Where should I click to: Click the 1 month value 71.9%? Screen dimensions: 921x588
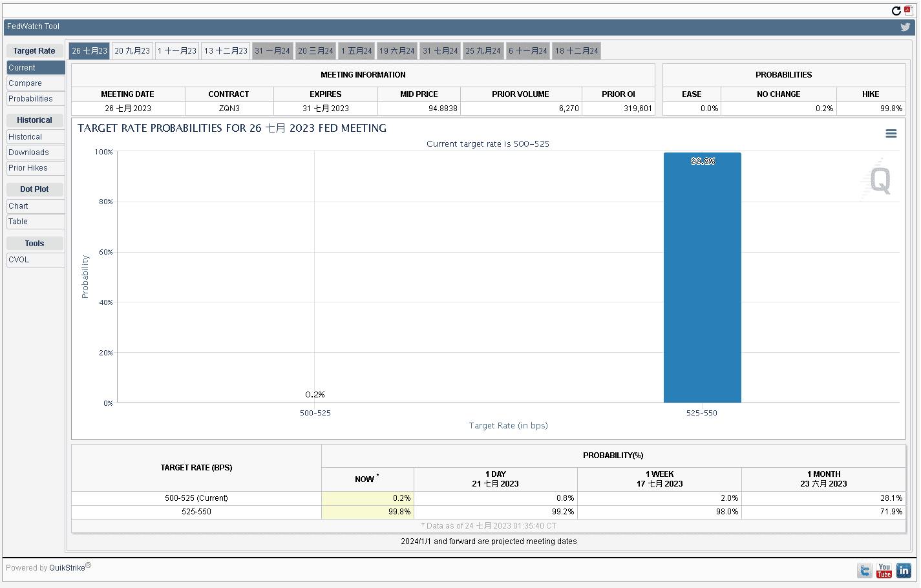(x=891, y=512)
